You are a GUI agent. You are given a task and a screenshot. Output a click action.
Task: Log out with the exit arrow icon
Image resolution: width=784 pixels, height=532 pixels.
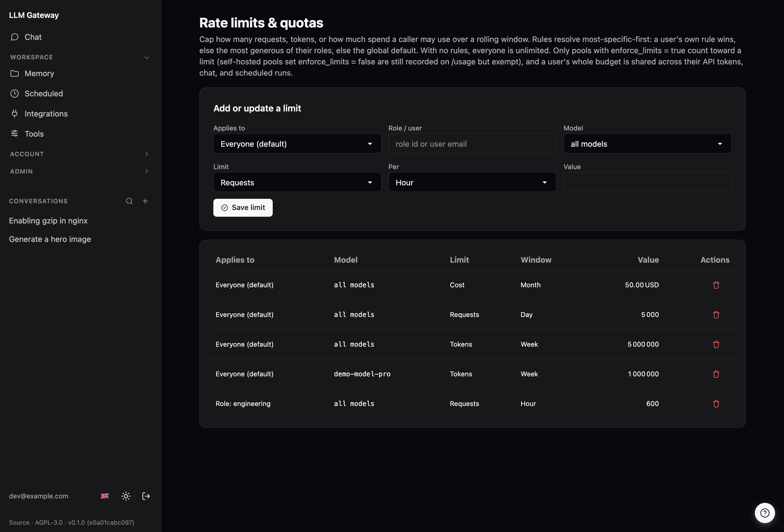tap(146, 496)
